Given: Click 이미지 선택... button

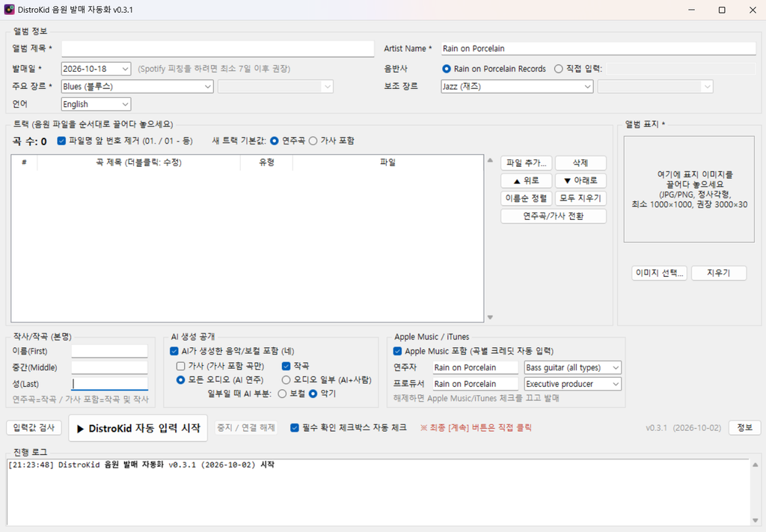Looking at the screenshot, I should [x=660, y=273].
